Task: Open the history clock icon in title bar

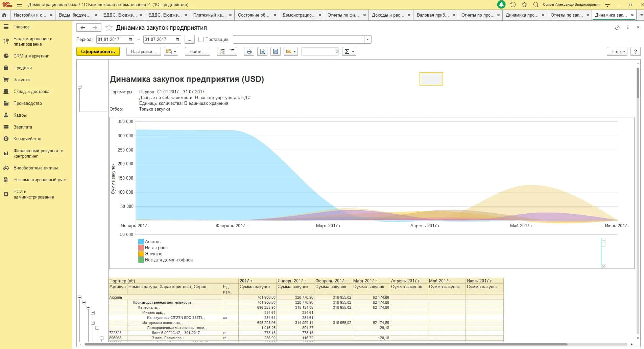Action: click(x=513, y=4)
